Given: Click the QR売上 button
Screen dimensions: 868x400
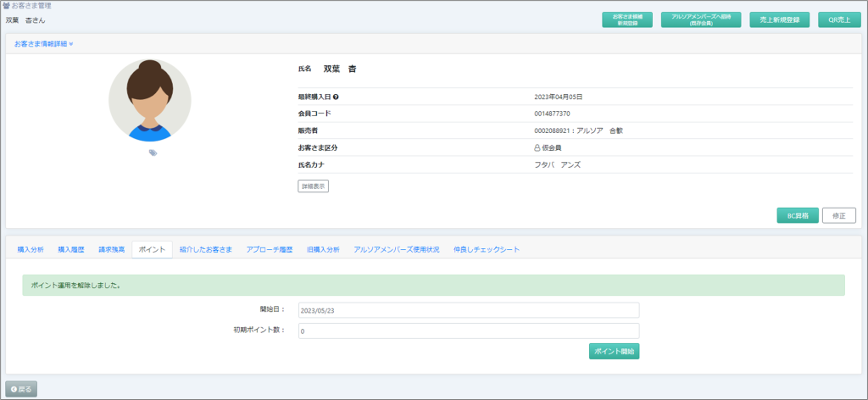Looking at the screenshot, I should (x=839, y=19).
